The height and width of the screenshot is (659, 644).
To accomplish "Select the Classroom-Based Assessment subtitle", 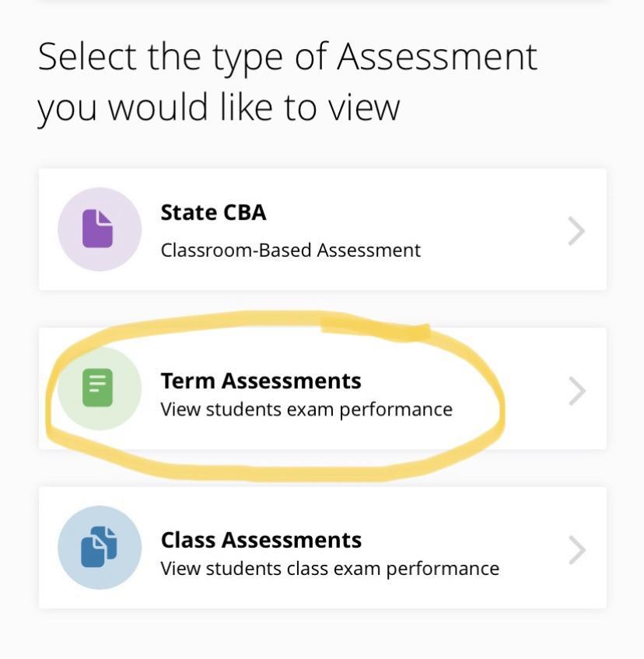I will tap(290, 251).
